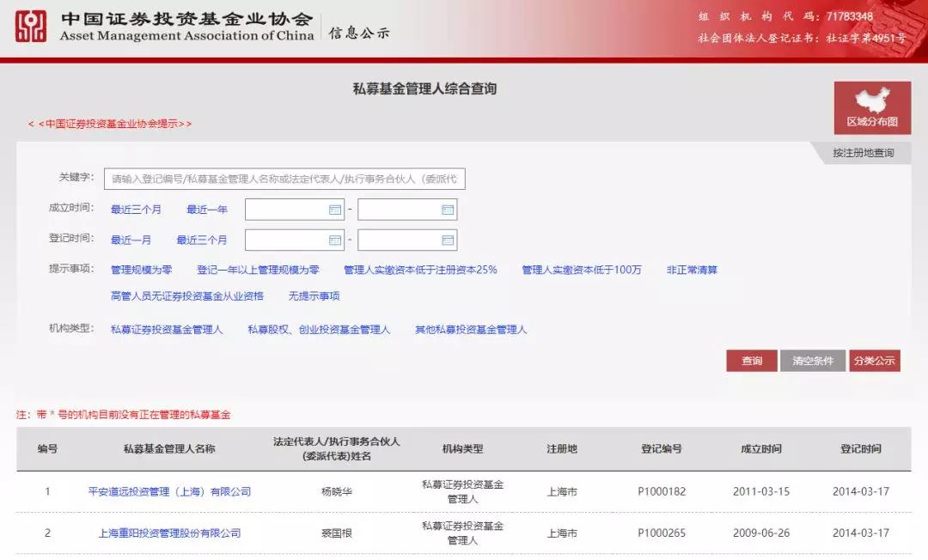Click the 信息公示 header text

click(359, 33)
